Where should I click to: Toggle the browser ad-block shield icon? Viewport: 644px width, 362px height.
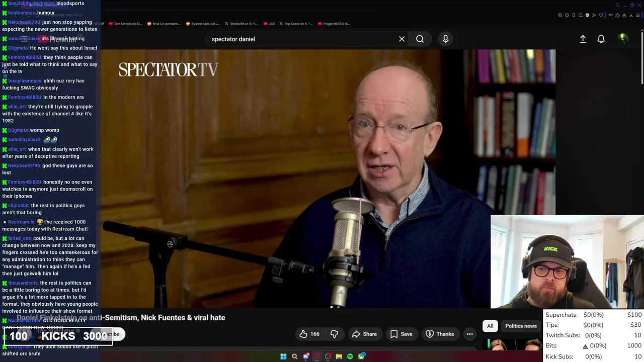[587, 15]
